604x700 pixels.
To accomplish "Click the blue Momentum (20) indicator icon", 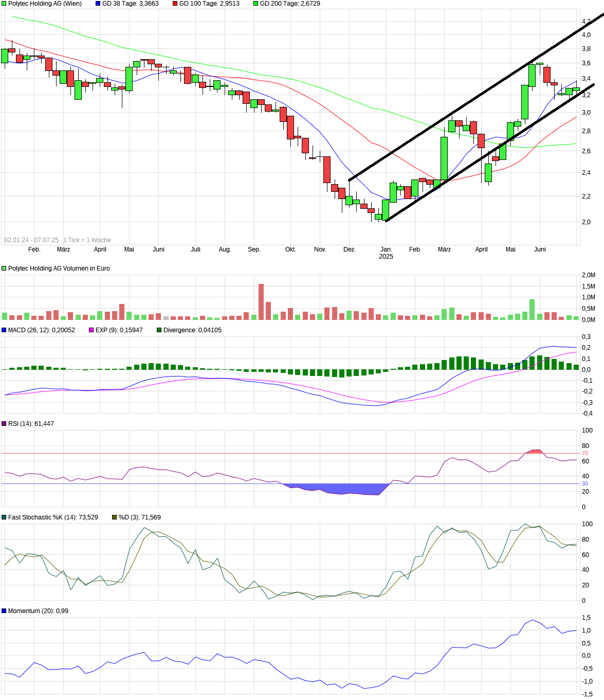I will [4, 610].
